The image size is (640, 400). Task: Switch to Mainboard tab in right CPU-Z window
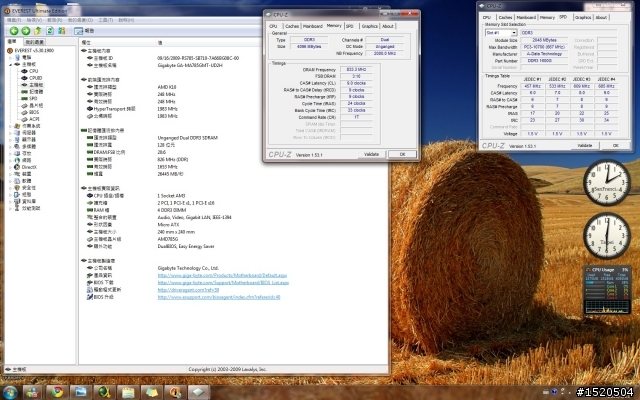point(526,18)
